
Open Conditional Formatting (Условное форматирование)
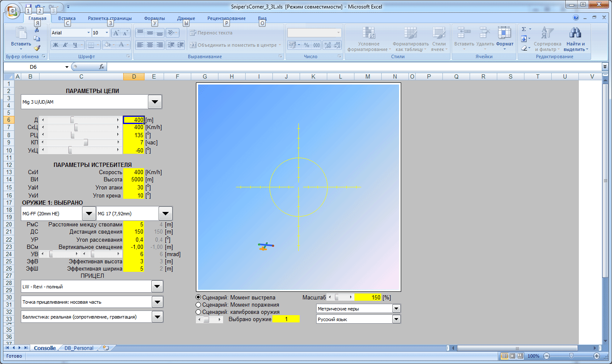(x=368, y=39)
